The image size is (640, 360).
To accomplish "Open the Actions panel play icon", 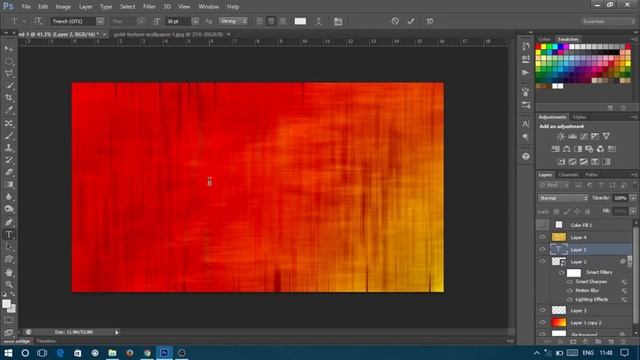I will 526,72.
